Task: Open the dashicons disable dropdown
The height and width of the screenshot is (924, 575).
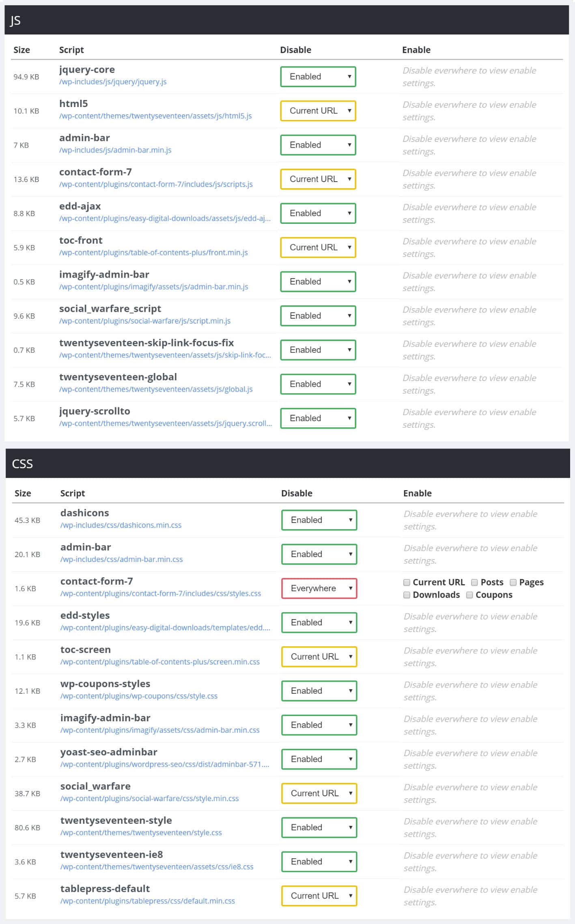Action: click(319, 520)
